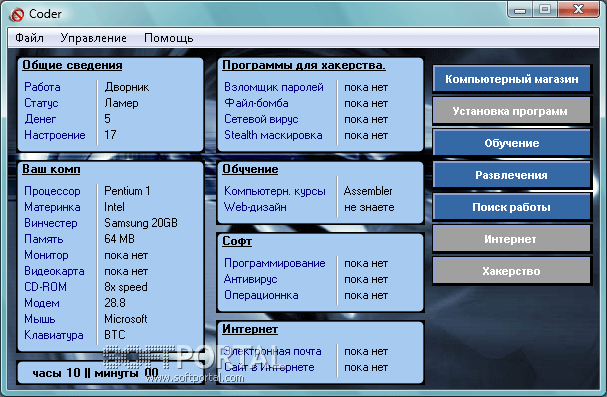This screenshot has height=397, width=607.
Task: Open Поиск работы
Action: click(511, 207)
